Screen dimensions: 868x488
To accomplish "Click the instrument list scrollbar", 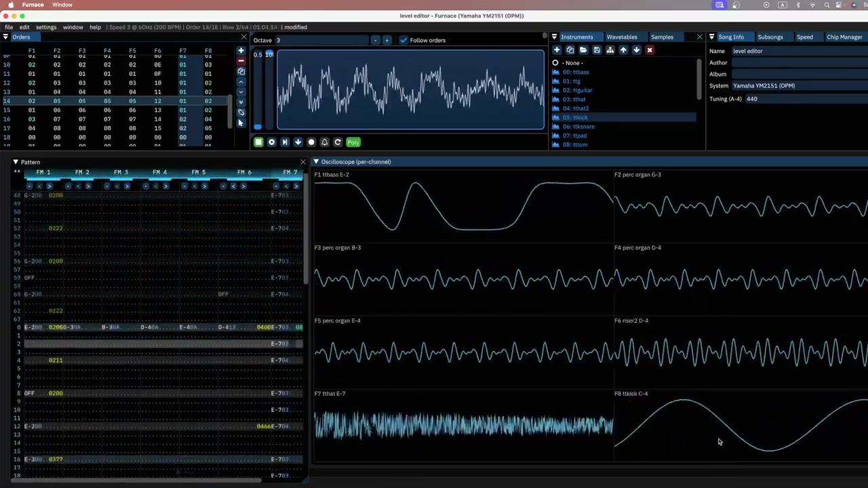I will pyautogui.click(x=699, y=79).
